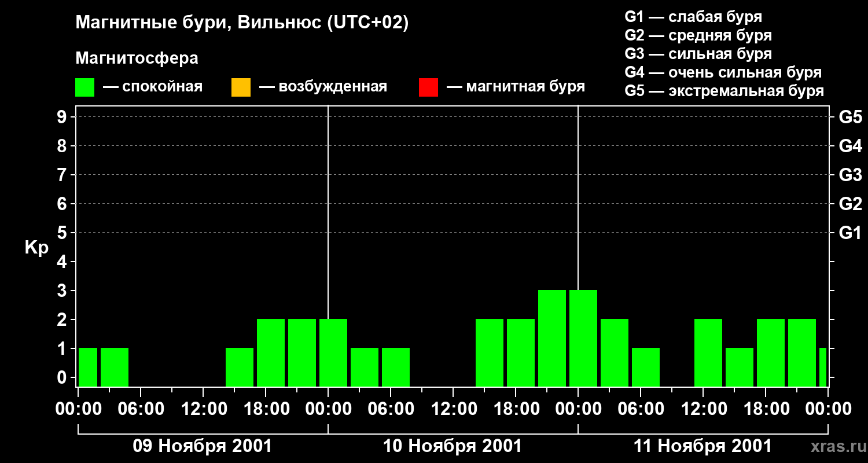
Task: Click the G1 marker on the right axis
Action: pos(850,233)
